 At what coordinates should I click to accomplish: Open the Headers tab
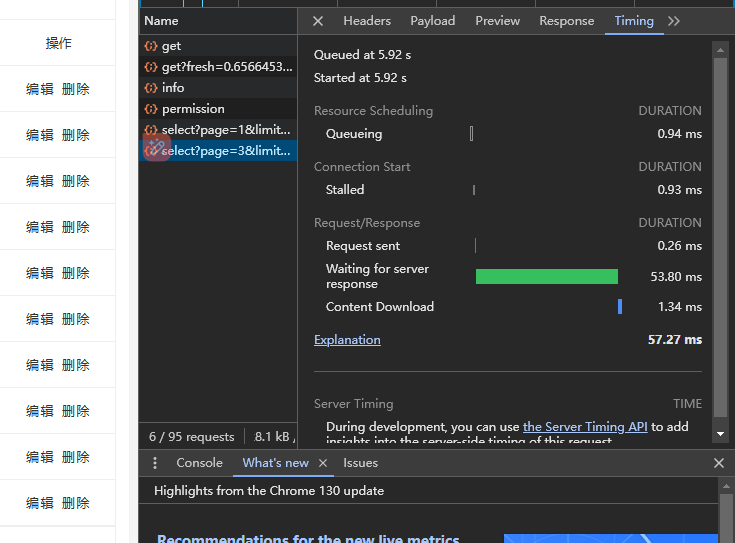click(x=367, y=21)
